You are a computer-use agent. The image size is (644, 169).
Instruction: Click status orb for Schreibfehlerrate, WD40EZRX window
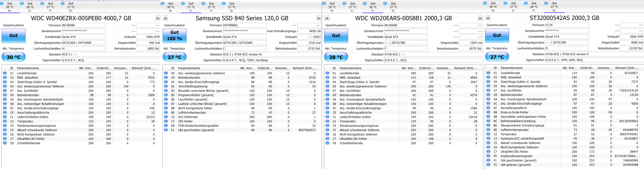tap(5, 143)
